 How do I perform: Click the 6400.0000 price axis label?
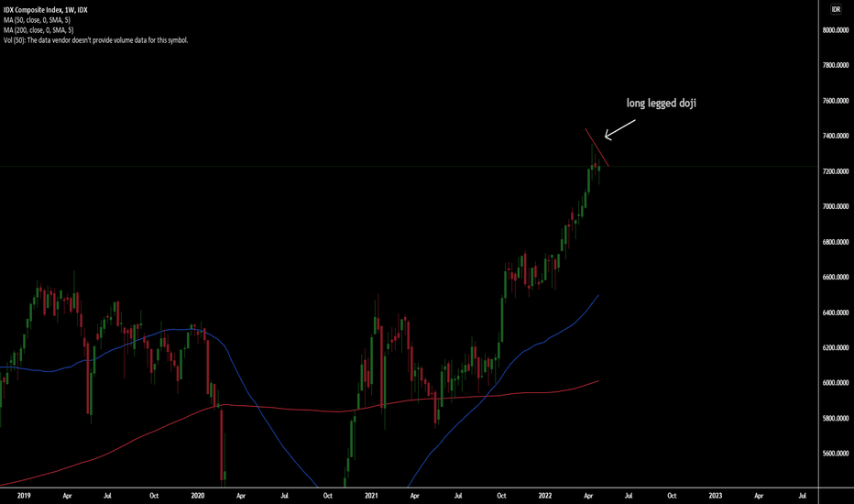(836, 312)
